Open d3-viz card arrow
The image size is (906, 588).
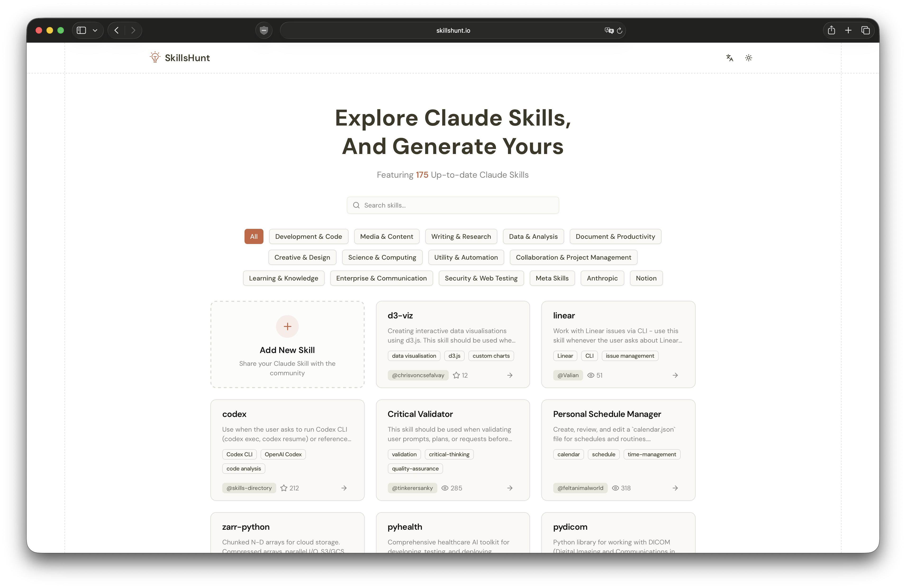coord(510,375)
